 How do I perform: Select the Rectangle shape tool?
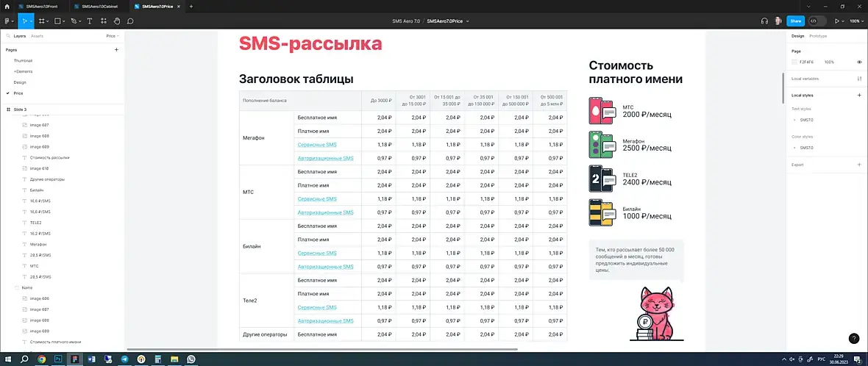point(57,21)
